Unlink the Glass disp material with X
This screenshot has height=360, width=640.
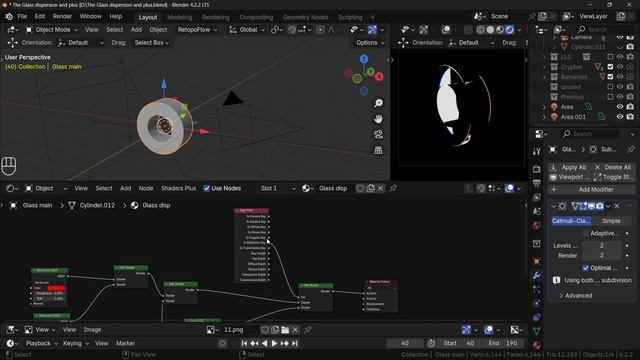(380, 188)
